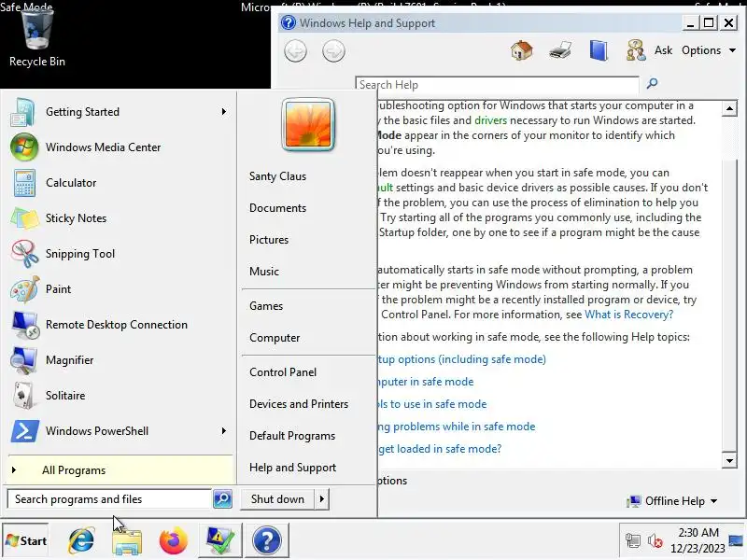The width and height of the screenshot is (747, 560).
Task: Click the Ask people icon in Help
Action: click(x=636, y=50)
